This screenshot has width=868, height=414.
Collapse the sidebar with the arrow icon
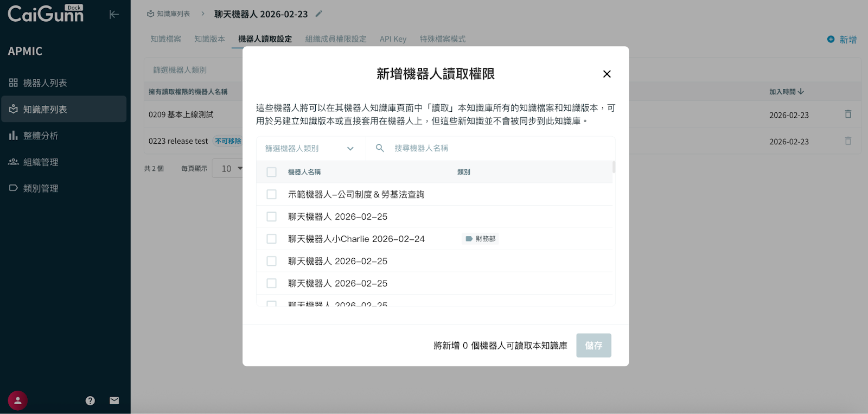pyautogui.click(x=114, y=14)
